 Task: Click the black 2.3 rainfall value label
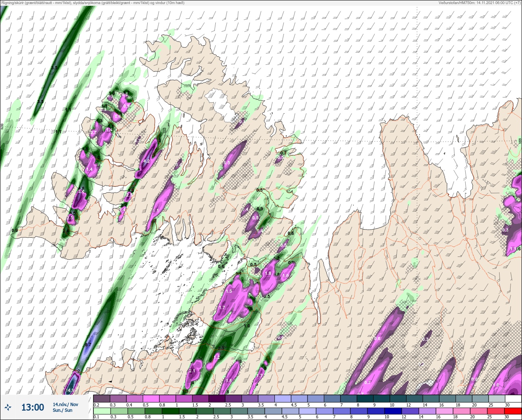221,348
